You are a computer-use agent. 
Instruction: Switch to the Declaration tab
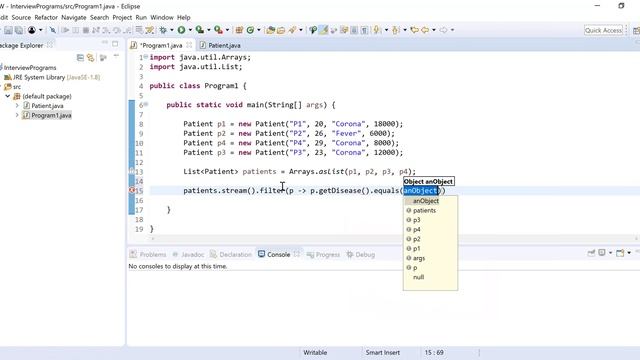pos(231,254)
